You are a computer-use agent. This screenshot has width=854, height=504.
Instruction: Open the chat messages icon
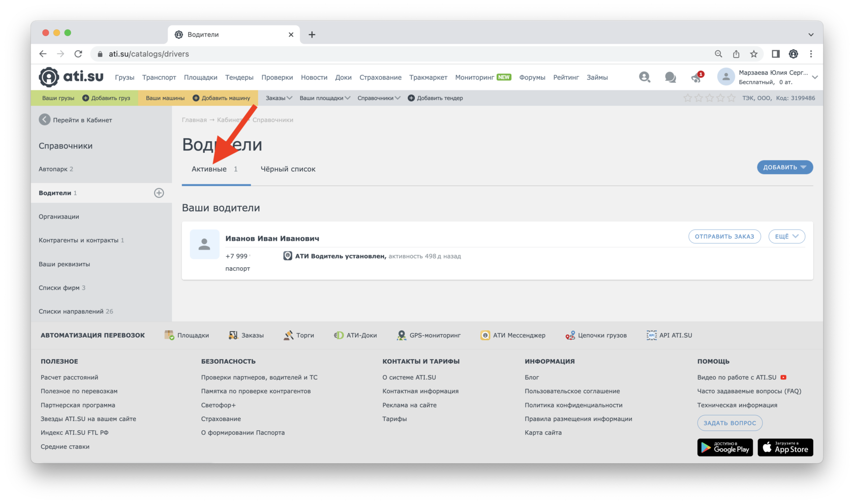[x=670, y=77]
